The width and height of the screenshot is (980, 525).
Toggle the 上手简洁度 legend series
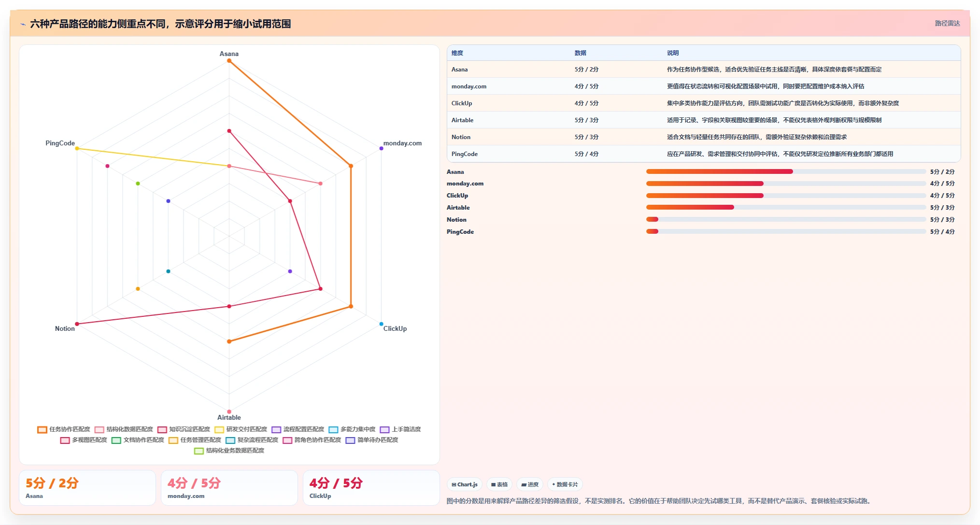(x=400, y=429)
